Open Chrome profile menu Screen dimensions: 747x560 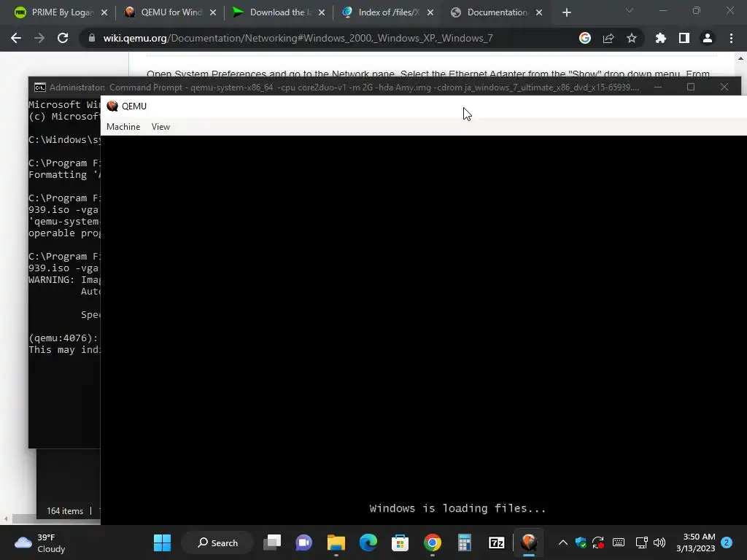coord(708,38)
